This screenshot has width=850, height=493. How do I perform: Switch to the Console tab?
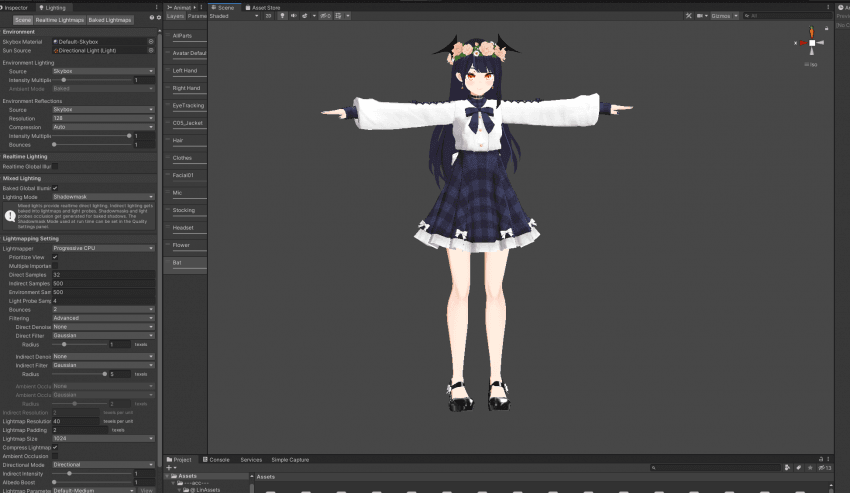(217, 459)
